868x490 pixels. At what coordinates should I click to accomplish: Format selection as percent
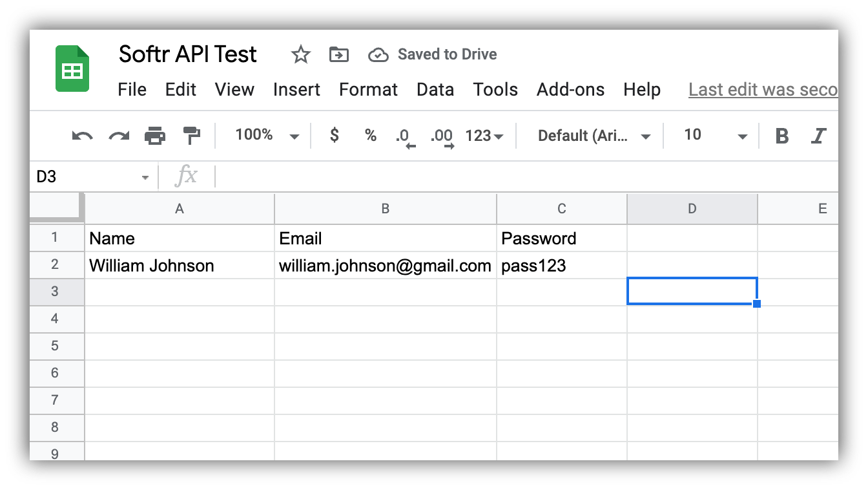pos(369,135)
